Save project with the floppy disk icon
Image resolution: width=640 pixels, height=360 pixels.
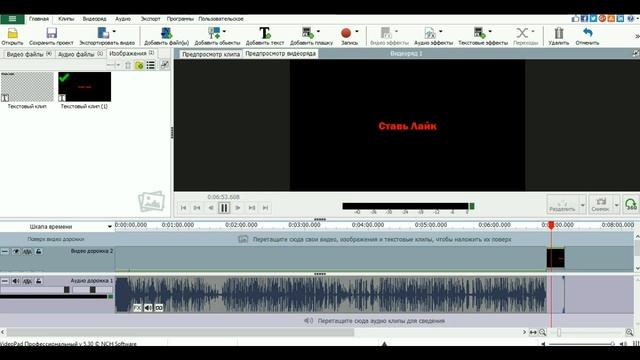tap(51, 33)
